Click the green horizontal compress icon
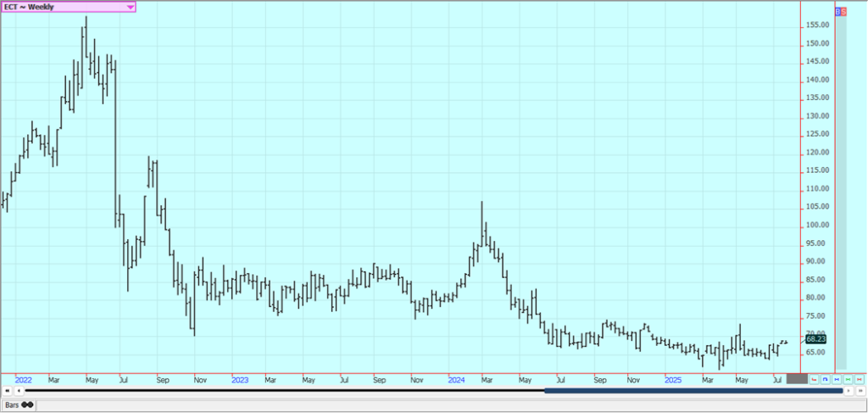This screenshot has width=868, height=413. [x=848, y=379]
